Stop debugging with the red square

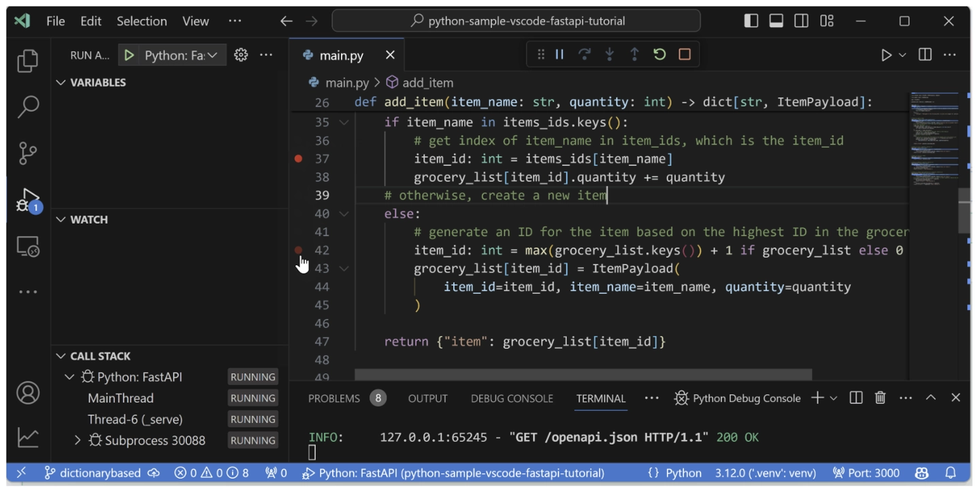tap(685, 54)
